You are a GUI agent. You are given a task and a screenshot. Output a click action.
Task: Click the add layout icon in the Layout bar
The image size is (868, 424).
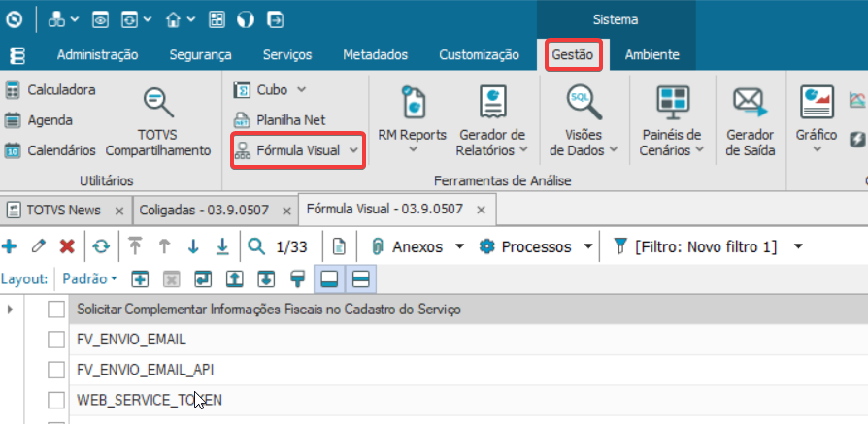tap(140, 279)
